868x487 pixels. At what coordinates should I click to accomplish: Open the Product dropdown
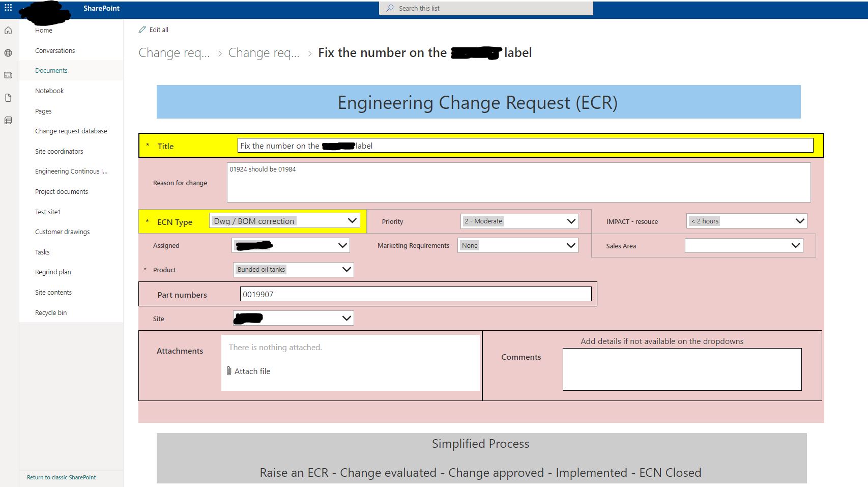point(294,269)
